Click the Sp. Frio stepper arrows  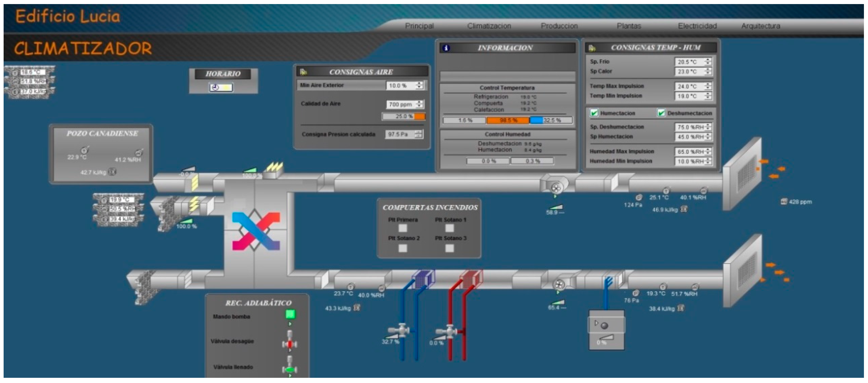708,62
